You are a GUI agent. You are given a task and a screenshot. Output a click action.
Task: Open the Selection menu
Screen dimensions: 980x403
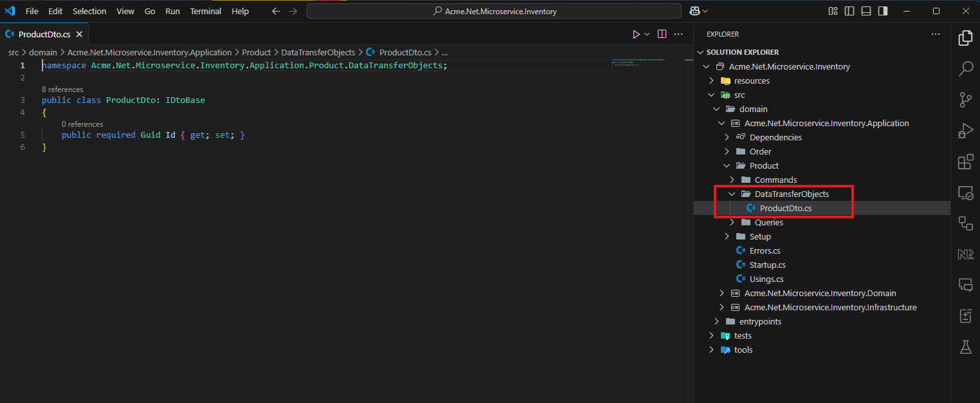click(89, 11)
